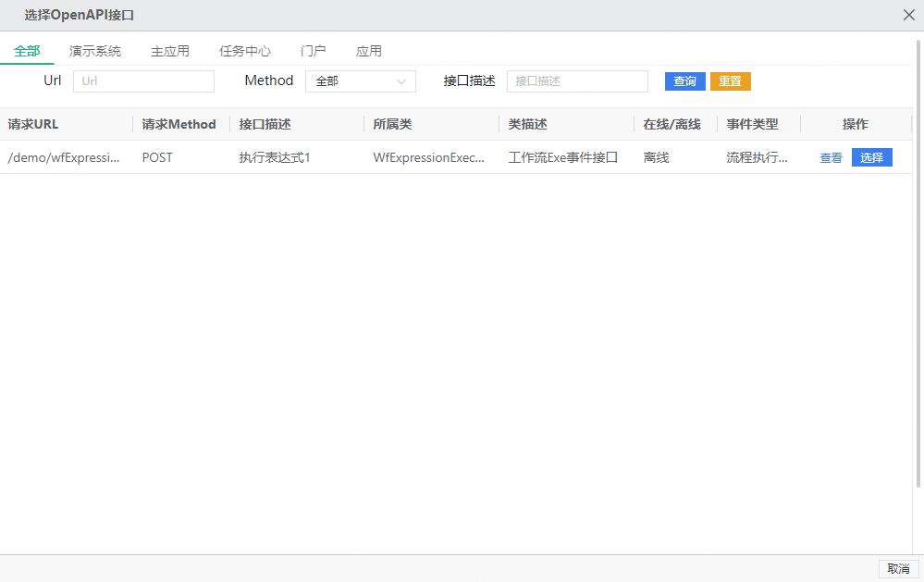This screenshot has width=924, height=582.
Task: Open the 应用 tab
Action: [x=368, y=51]
